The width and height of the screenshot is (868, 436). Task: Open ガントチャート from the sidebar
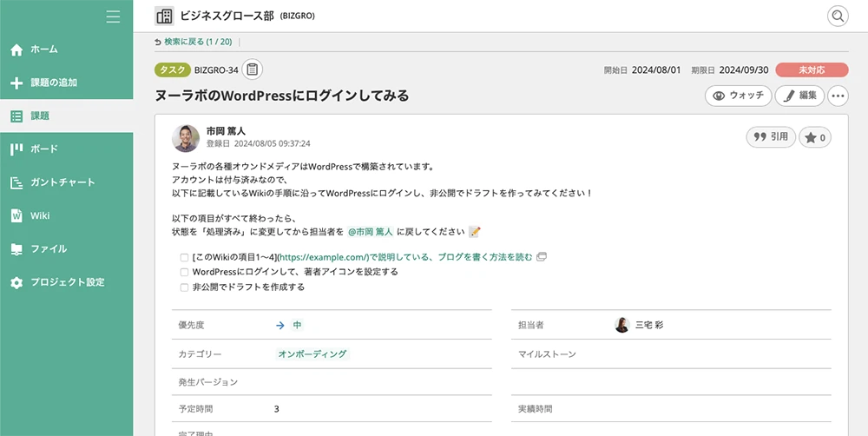tap(62, 182)
